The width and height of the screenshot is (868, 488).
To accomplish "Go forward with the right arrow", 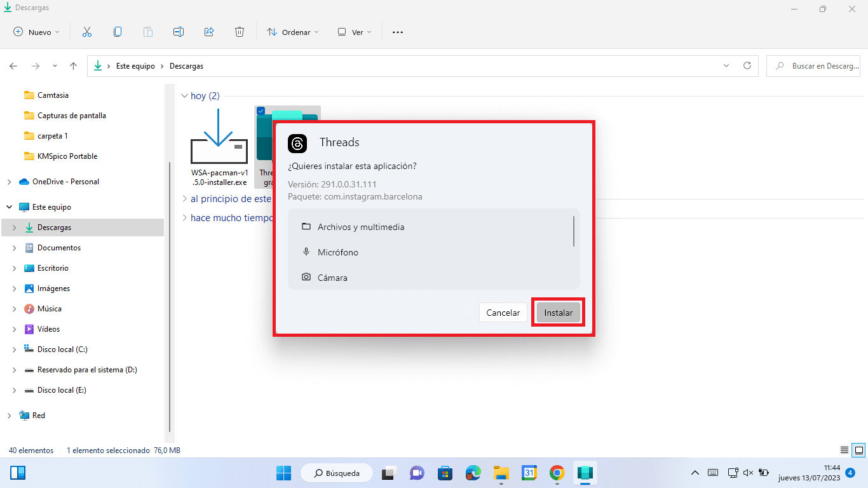I will point(36,66).
